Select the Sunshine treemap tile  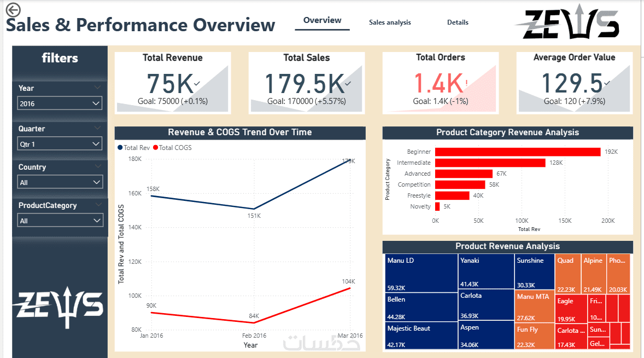coord(535,272)
